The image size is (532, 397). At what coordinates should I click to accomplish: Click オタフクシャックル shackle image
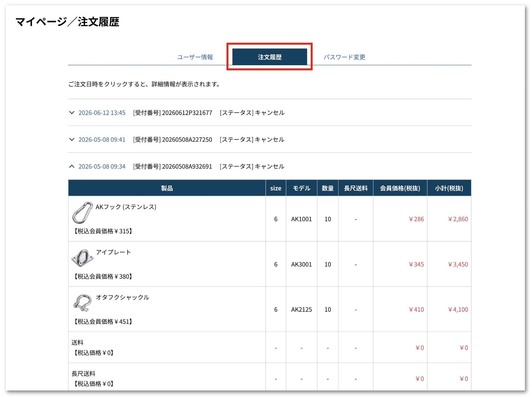click(x=83, y=303)
